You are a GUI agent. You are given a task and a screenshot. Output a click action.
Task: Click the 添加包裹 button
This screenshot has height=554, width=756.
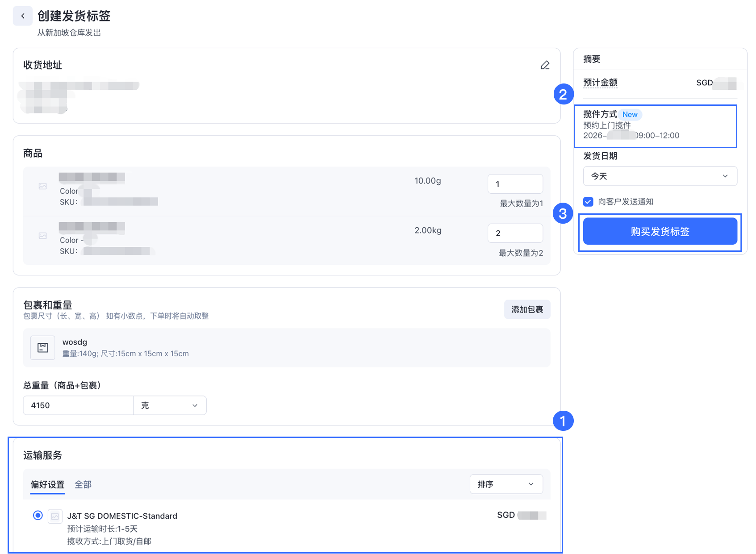click(527, 310)
